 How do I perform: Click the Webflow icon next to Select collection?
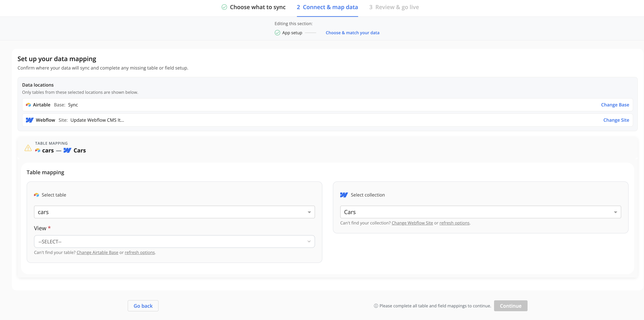click(x=344, y=195)
